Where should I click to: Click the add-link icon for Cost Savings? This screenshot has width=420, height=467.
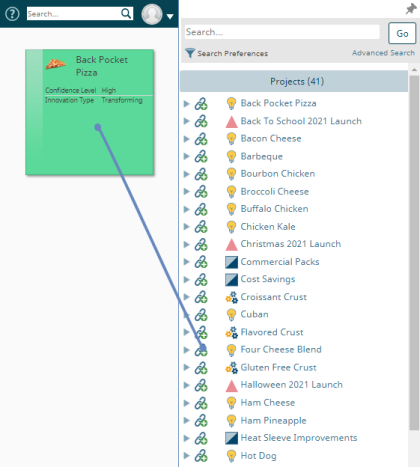(x=201, y=280)
